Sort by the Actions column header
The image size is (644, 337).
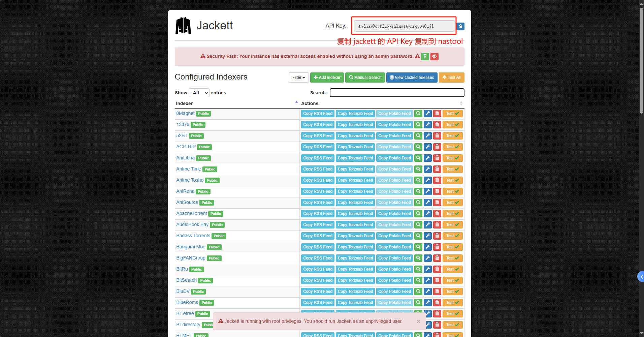click(382, 103)
